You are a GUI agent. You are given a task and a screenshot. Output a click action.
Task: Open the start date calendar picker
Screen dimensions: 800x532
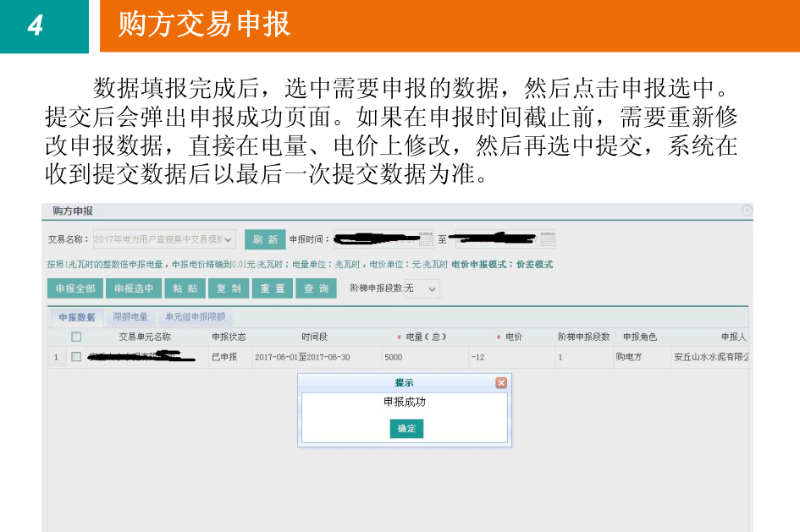click(x=427, y=239)
